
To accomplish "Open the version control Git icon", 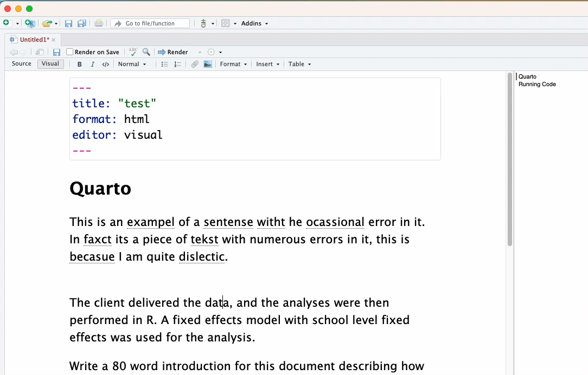I will coord(203,23).
